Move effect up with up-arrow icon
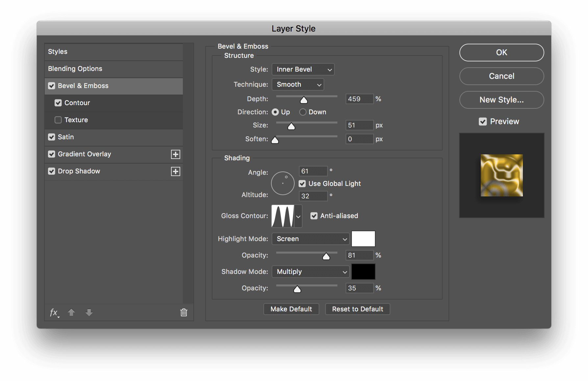Screen dimensions: 588x381 72,312
